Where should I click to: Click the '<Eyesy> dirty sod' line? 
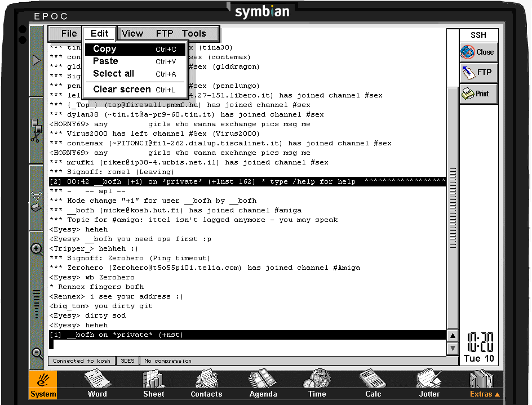[87, 315]
